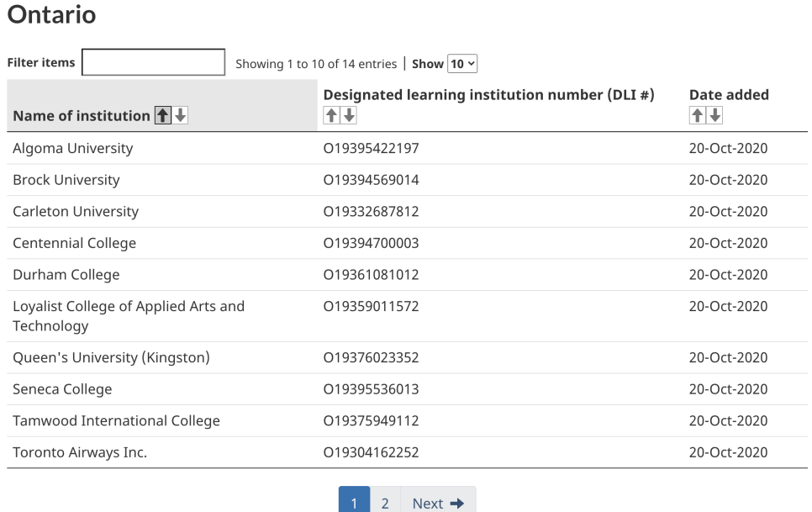This screenshot has height=512, width=812.
Task: Select Algoma University row name
Action: (73, 148)
